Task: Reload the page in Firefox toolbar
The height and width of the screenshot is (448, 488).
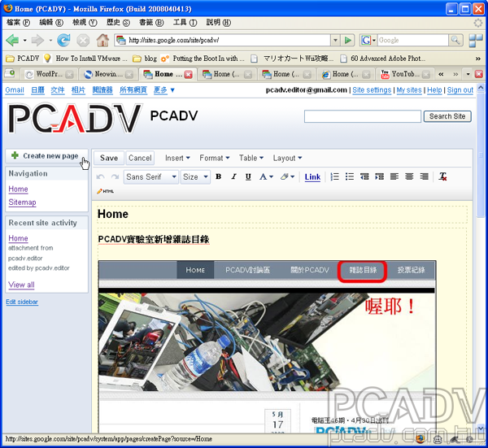Action: (63, 39)
